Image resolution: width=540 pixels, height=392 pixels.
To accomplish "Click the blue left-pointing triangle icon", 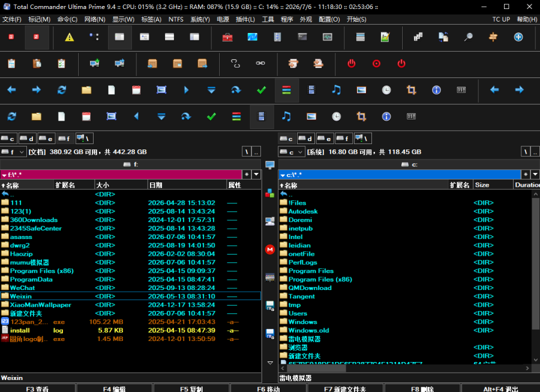I will pos(136,116).
